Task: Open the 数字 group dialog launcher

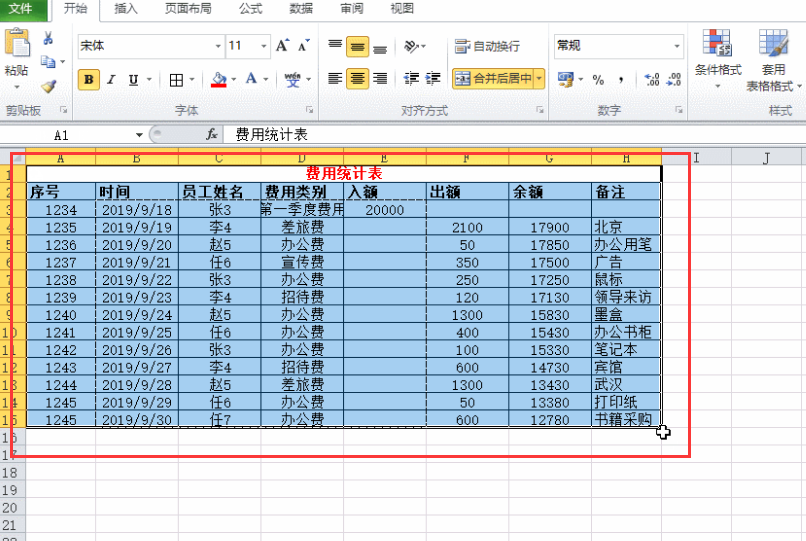Action: (679, 110)
